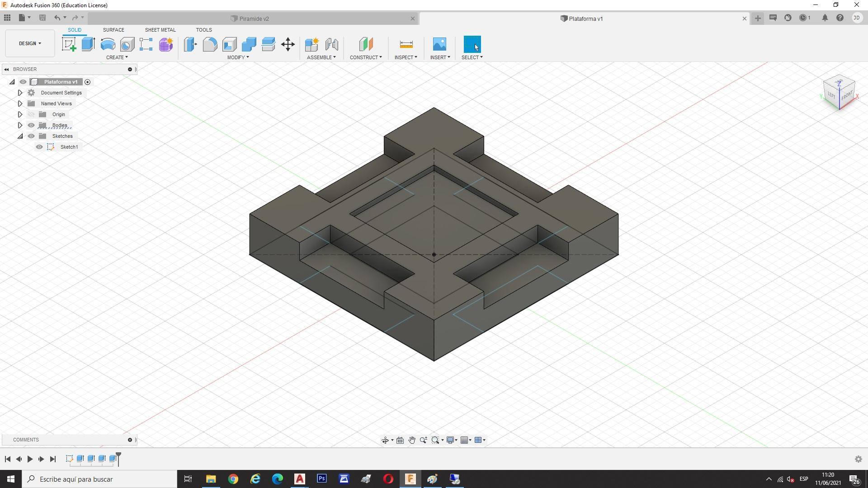
Task: Hide the Bodies folder
Action: point(31,125)
